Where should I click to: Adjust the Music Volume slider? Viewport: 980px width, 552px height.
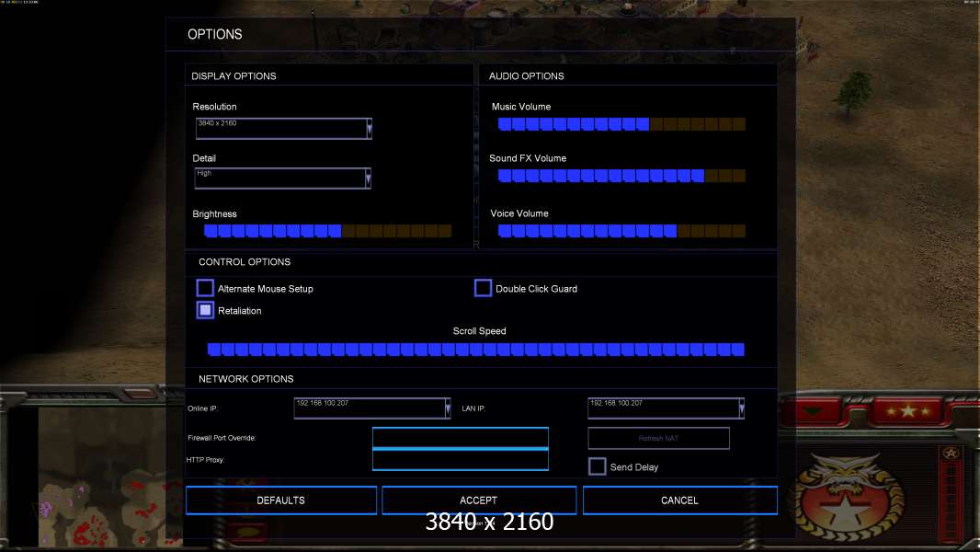[621, 124]
